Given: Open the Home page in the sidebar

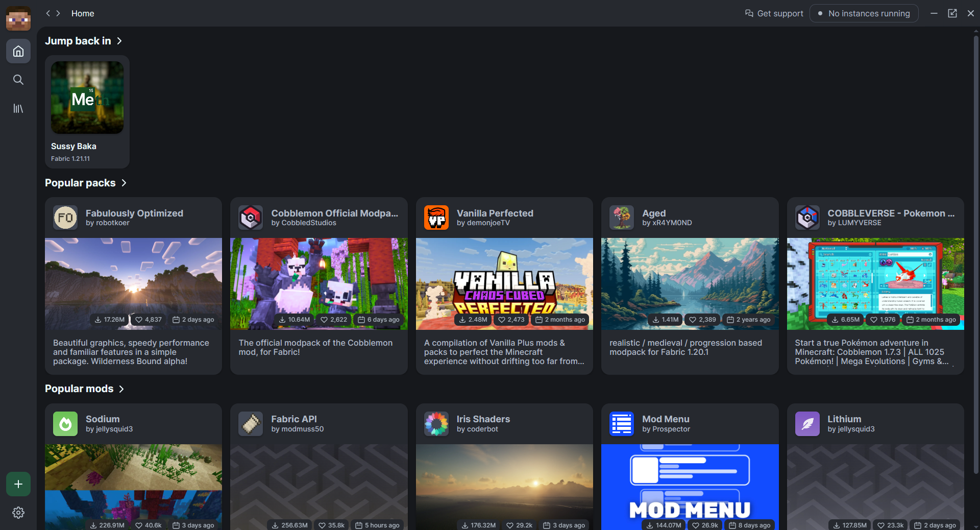Looking at the screenshot, I should (x=18, y=51).
